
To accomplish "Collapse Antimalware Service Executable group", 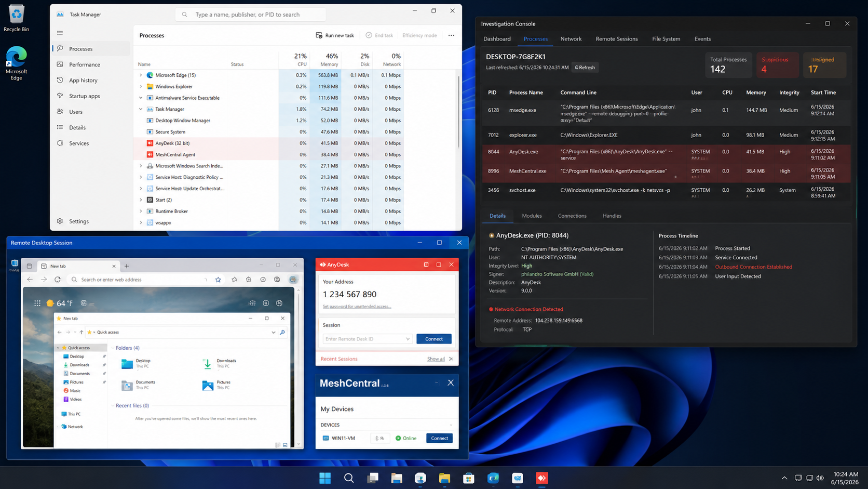I will (141, 98).
